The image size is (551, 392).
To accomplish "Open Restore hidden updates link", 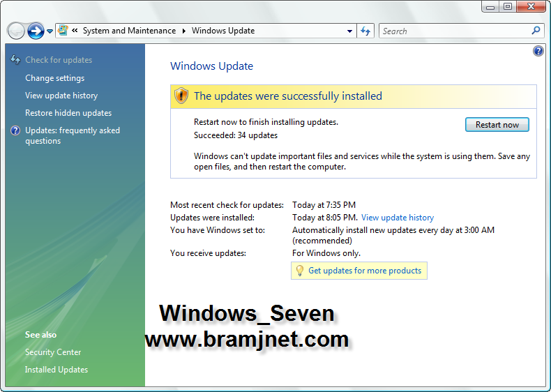I will point(68,113).
